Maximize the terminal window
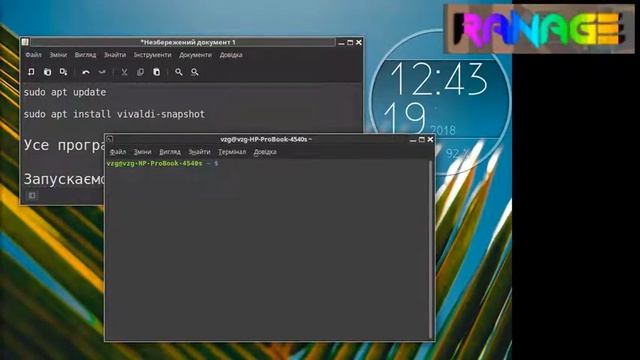Screen dimensions: 640x360 [422, 140]
